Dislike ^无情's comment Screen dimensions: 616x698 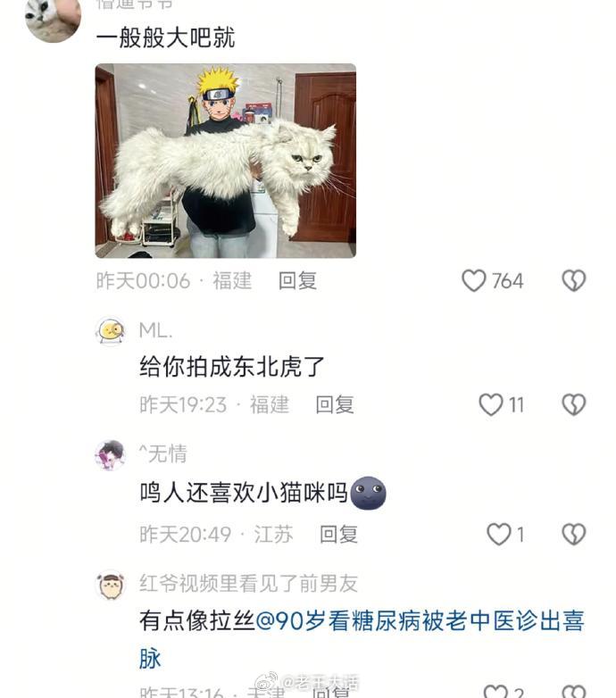(x=574, y=534)
